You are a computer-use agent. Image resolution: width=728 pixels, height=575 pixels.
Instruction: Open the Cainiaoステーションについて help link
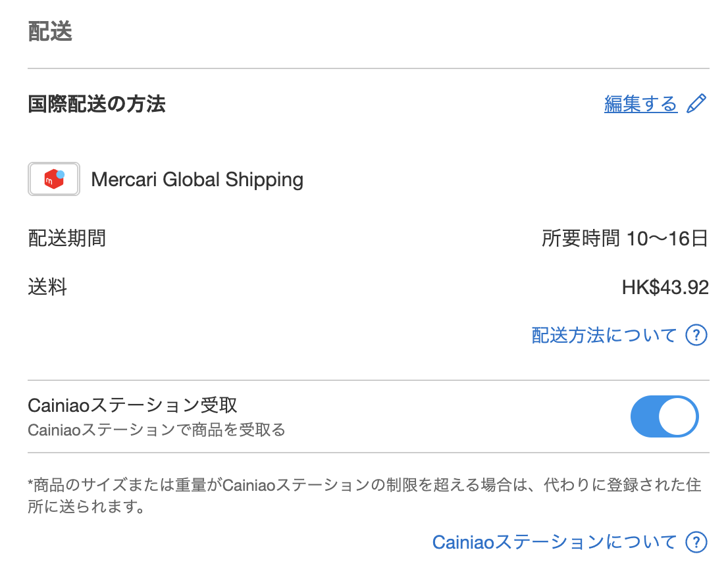point(554,542)
